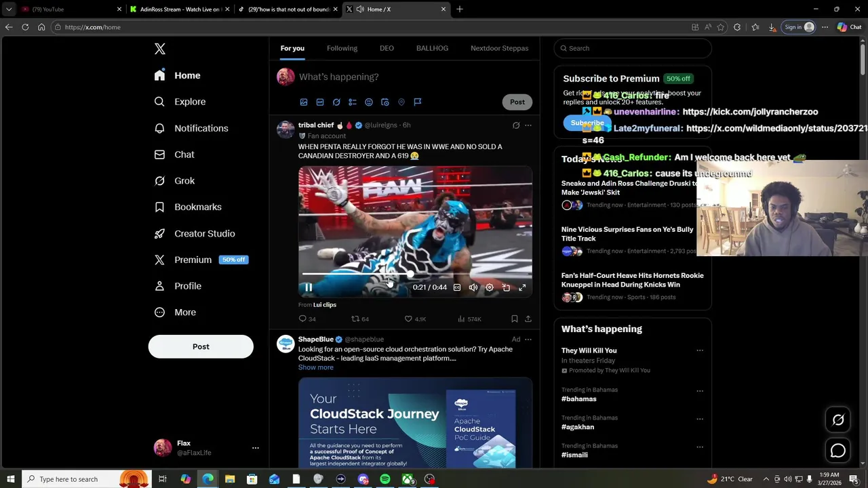Viewport: 868px width, 488px height.
Task: Open Lui clips source link
Action: 325,305
